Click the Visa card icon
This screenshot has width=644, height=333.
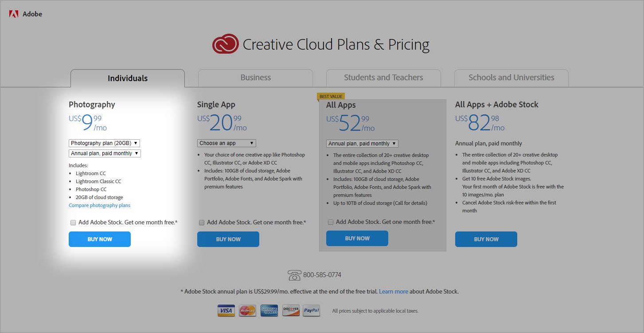coord(226,310)
